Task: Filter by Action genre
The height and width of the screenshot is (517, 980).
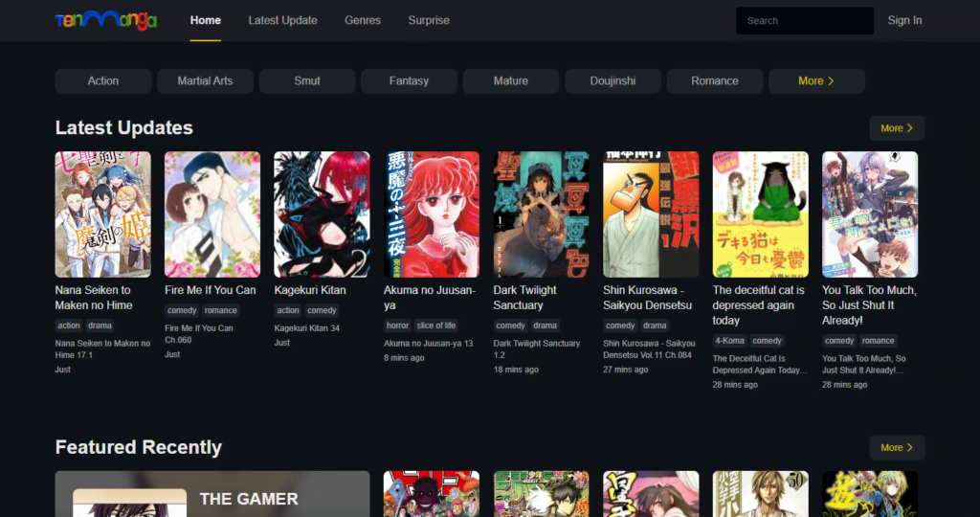Action: pyautogui.click(x=103, y=81)
